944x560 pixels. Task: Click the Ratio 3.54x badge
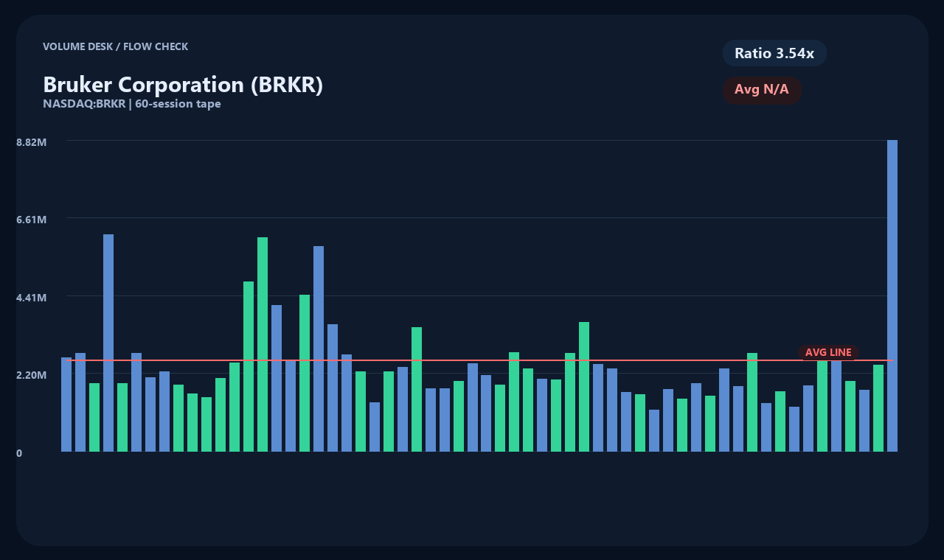coord(774,53)
